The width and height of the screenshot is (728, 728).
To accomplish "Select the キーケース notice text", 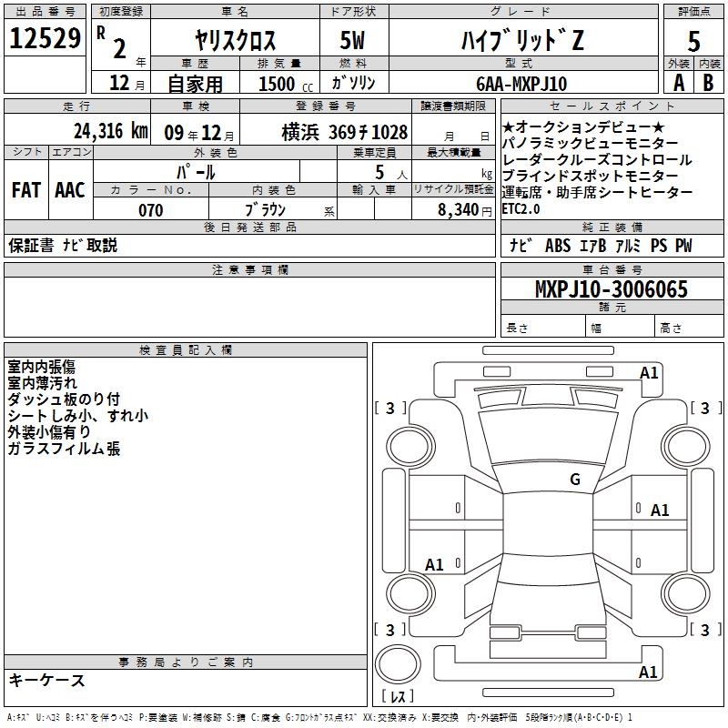I will [x=46, y=681].
